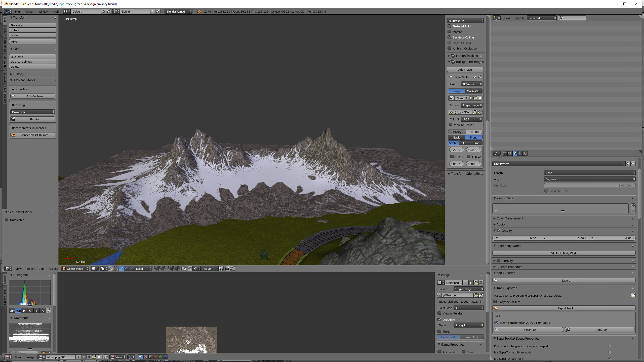This screenshot has width=644, height=362.
Task: Open the Render properties tab camera icon
Action: point(505,153)
